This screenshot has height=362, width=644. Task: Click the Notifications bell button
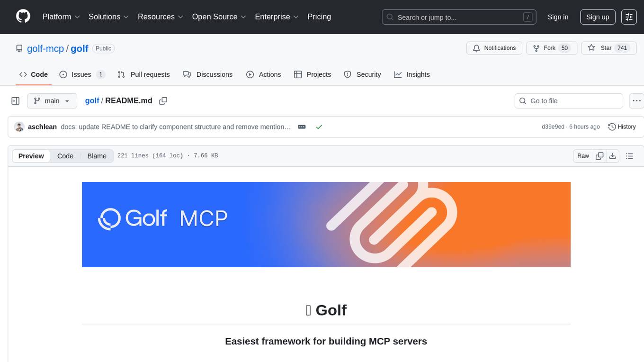pyautogui.click(x=494, y=48)
